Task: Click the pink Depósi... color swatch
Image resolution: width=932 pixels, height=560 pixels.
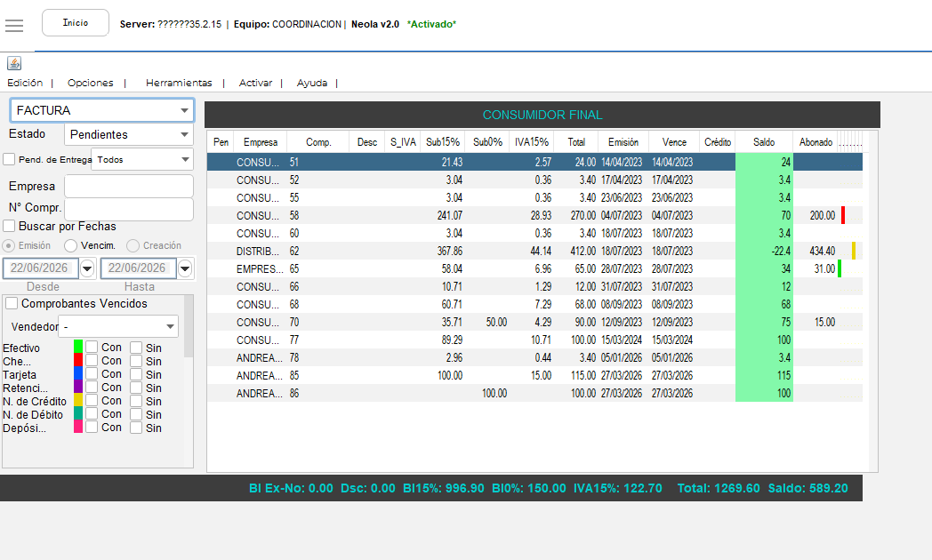Action: (x=78, y=427)
